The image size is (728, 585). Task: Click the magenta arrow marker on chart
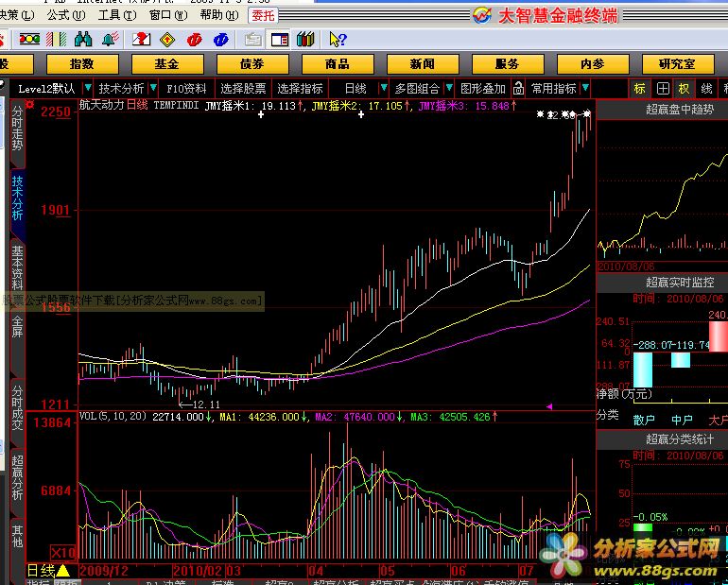tap(549, 407)
